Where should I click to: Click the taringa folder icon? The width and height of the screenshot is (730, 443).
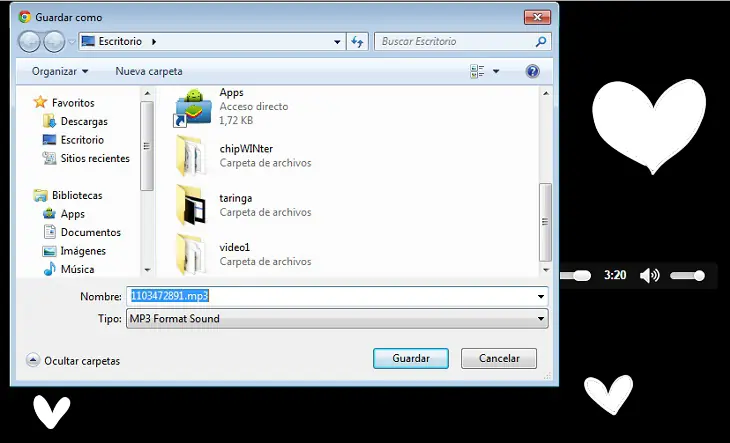point(191,206)
